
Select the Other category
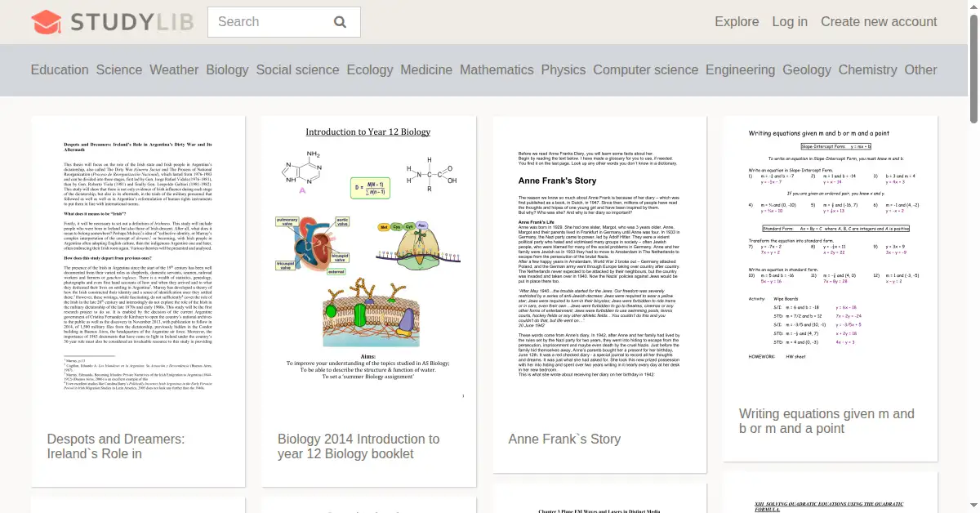(x=920, y=70)
